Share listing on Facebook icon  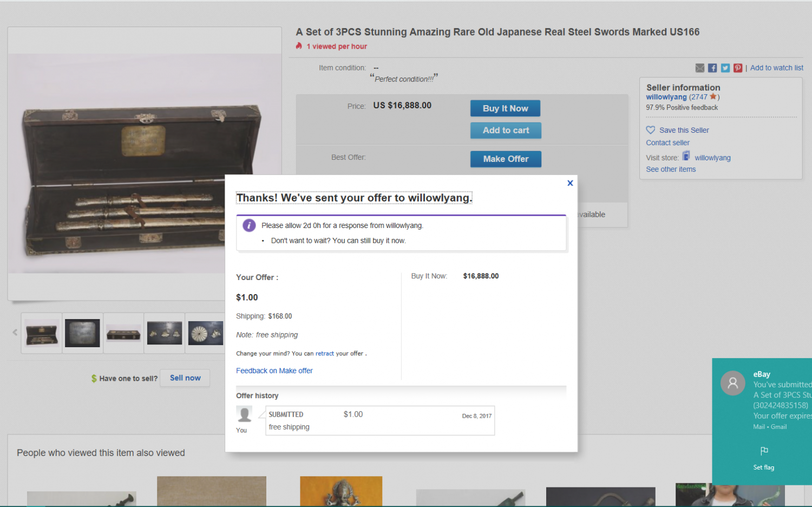pyautogui.click(x=712, y=68)
